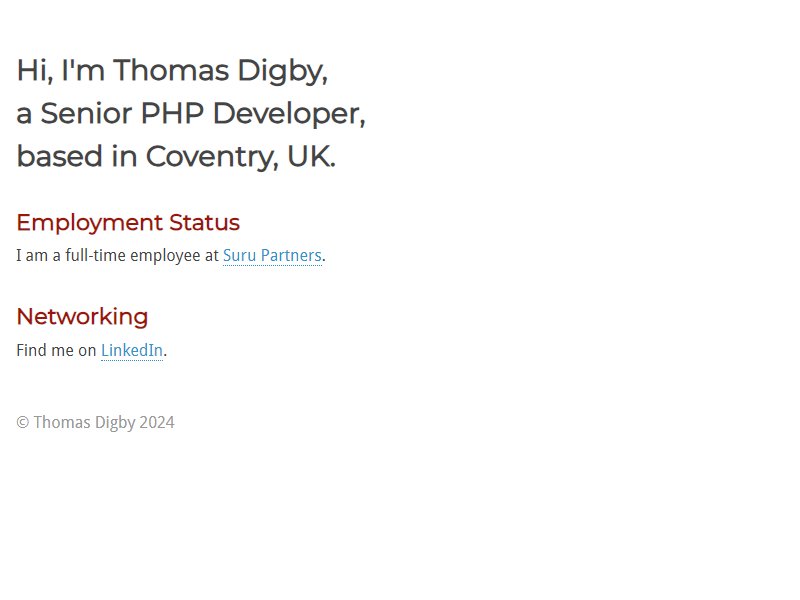Image resolution: width=800 pixels, height=600 pixels.
Task: Click the word Coventry in the headline
Action: (212, 156)
